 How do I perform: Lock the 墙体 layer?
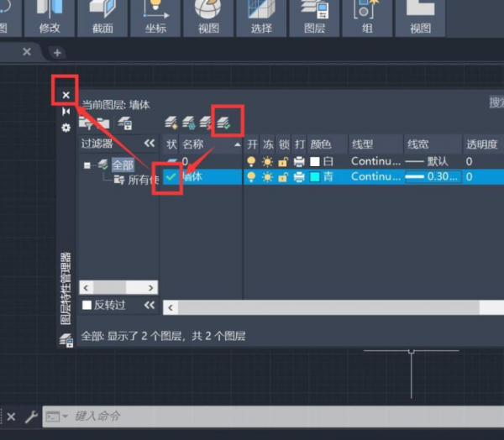pos(283,177)
